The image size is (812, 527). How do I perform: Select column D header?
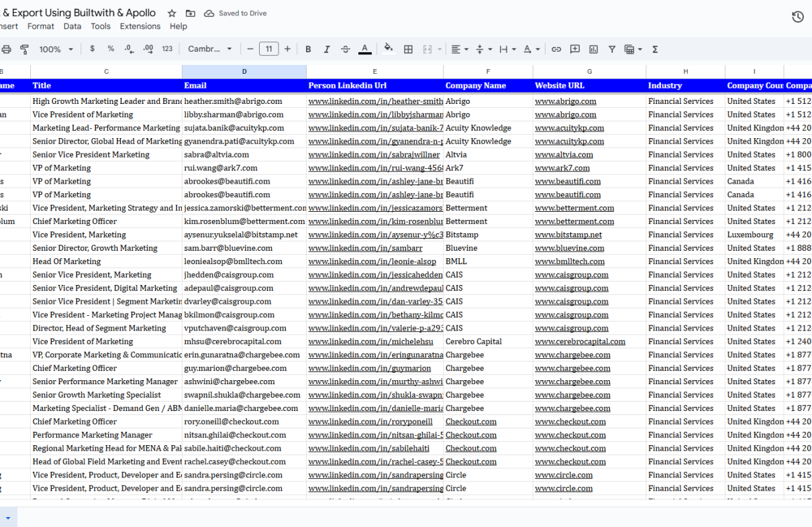(244, 71)
